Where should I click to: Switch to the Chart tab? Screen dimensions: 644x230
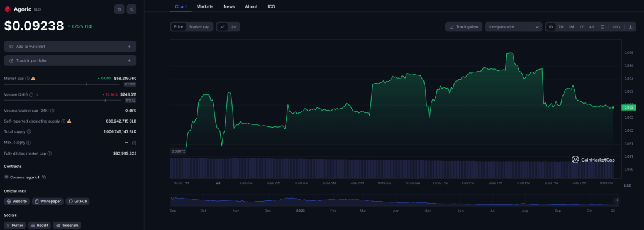[x=180, y=6]
